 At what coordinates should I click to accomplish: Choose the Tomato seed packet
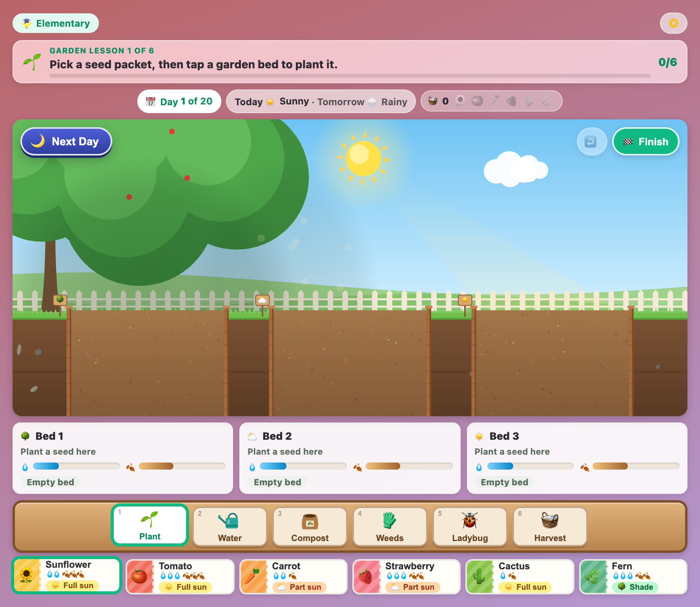[180, 577]
